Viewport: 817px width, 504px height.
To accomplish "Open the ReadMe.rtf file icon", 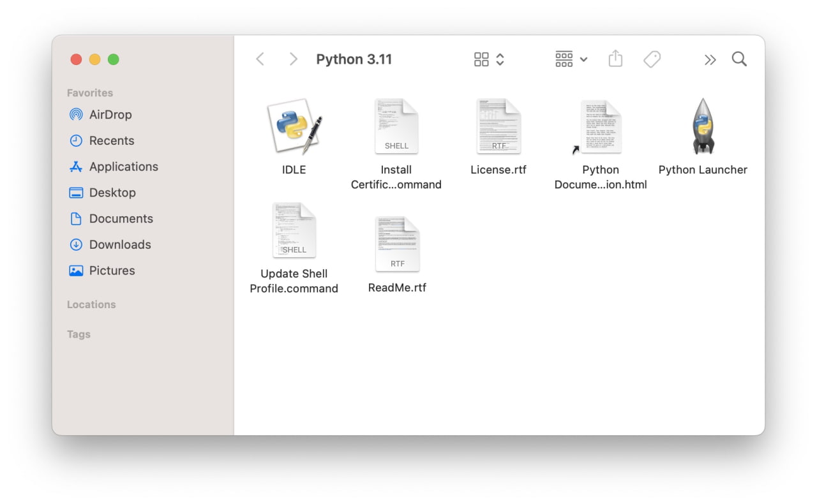I will point(396,242).
